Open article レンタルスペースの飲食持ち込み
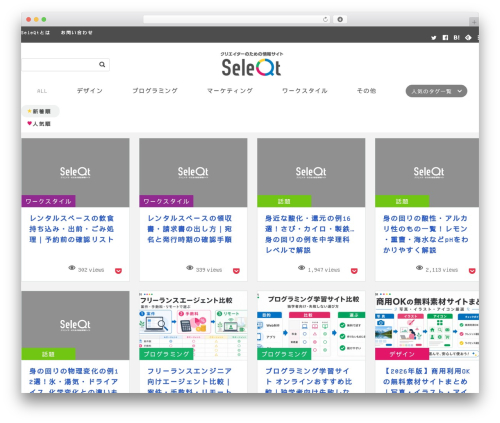The height and width of the screenshot is (423, 500). pyautogui.click(x=72, y=229)
